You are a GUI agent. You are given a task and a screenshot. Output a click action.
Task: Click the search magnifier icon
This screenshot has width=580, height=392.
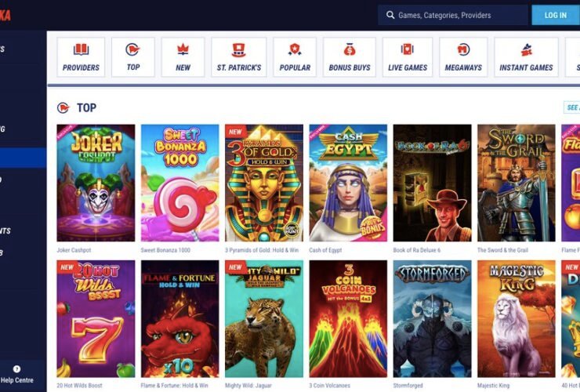[390, 15]
